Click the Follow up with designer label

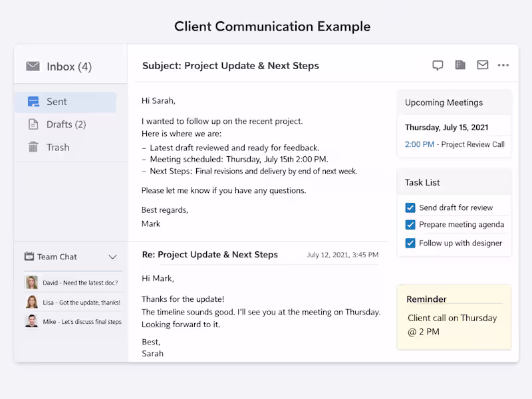coord(460,243)
